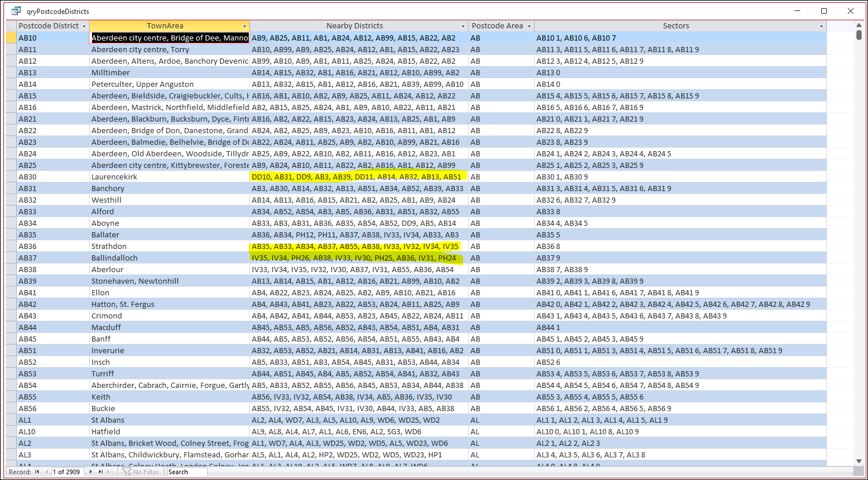The image size is (868, 480).
Task: Expand the Nearby Districts column dropdown arrow
Action: click(463, 26)
